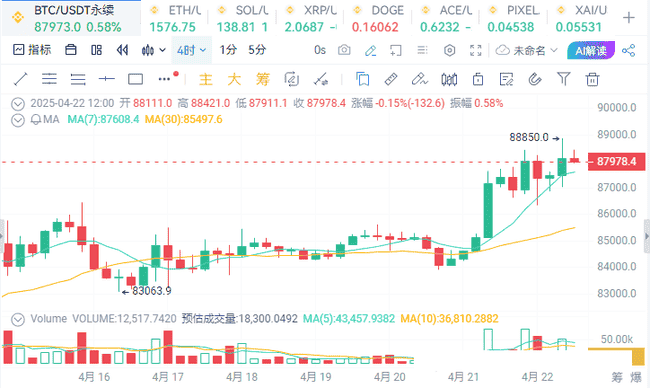Image resolution: width=650 pixels, height=388 pixels.
Task: Click the candlestick bars drawing icon
Action: tap(449, 79)
